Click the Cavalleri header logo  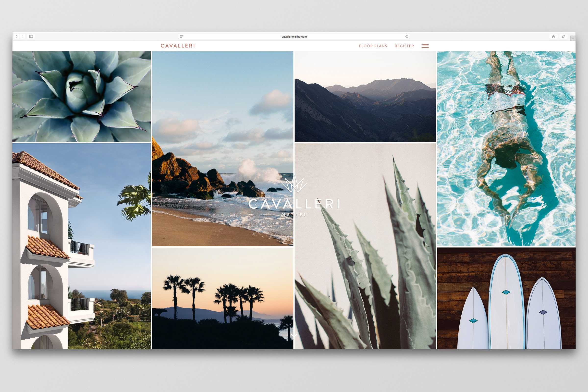178,46
